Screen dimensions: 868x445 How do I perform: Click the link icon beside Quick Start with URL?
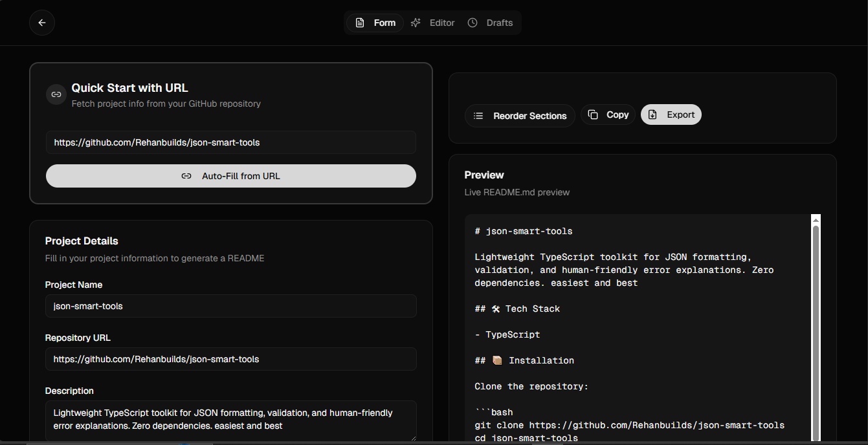pyautogui.click(x=56, y=94)
